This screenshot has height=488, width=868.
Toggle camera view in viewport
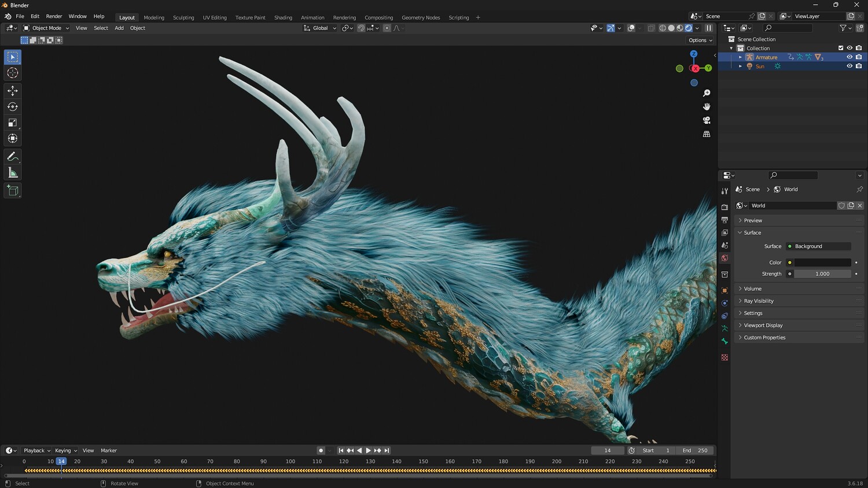pos(707,120)
